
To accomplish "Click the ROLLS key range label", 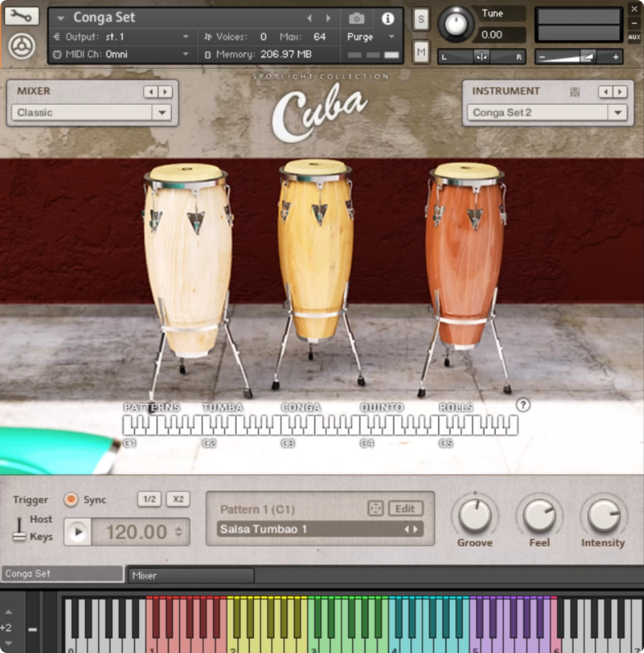I will tap(456, 407).
